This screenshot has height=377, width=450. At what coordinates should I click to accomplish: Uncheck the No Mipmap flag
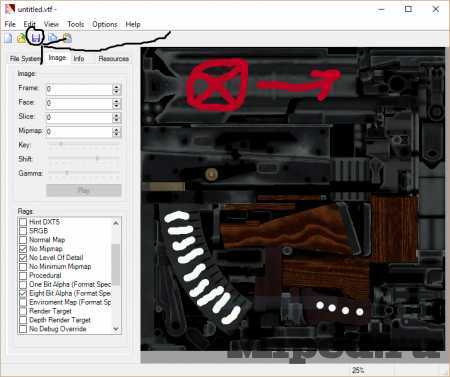coord(23,249)
